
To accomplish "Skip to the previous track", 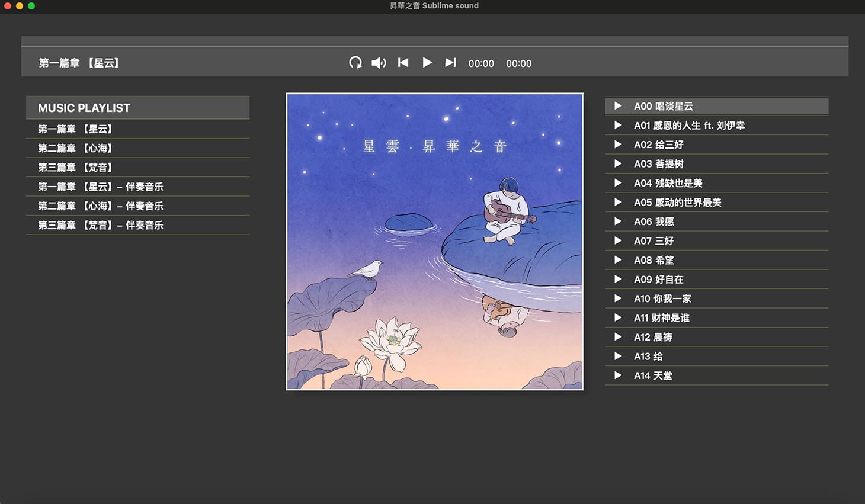I will [x=403, y=62].
